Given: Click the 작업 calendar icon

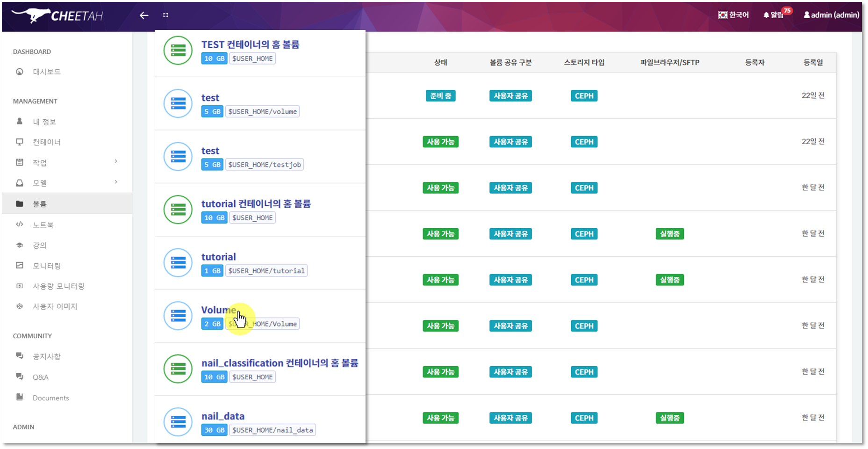Looking at the screenshot, I should click(20, 162).
